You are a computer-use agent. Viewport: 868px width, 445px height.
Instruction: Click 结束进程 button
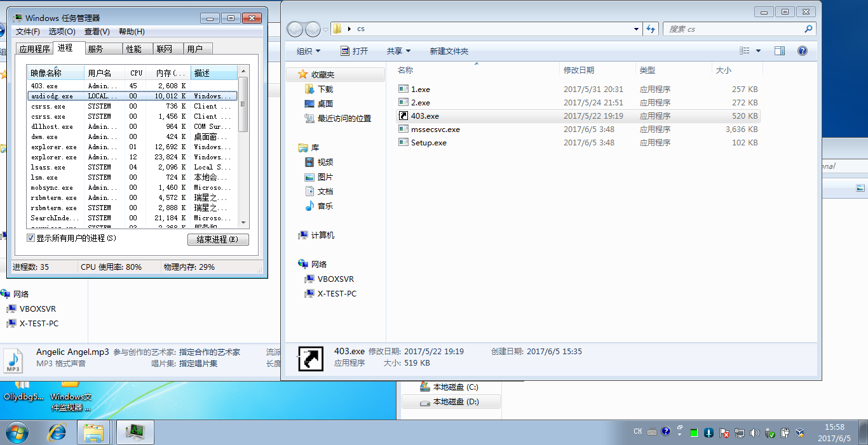point(218,239)
